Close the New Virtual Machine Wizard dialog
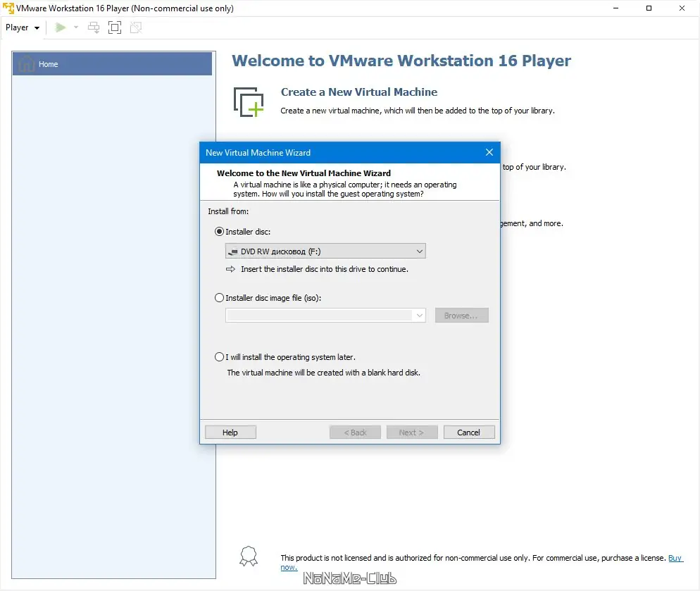 pyautogui.click(x=489, y=152)
